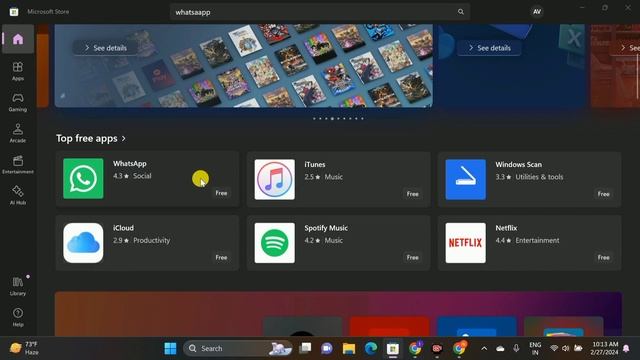This screenshot has width=640, height=360.
Task: Open Arcade from the sidebar
Action: coord(18,133)
